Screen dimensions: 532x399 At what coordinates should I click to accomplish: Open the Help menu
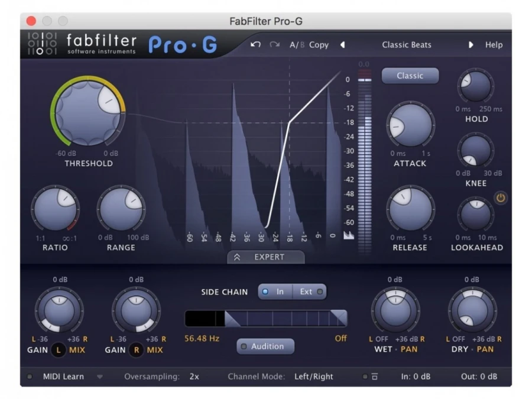pos(494,45)
